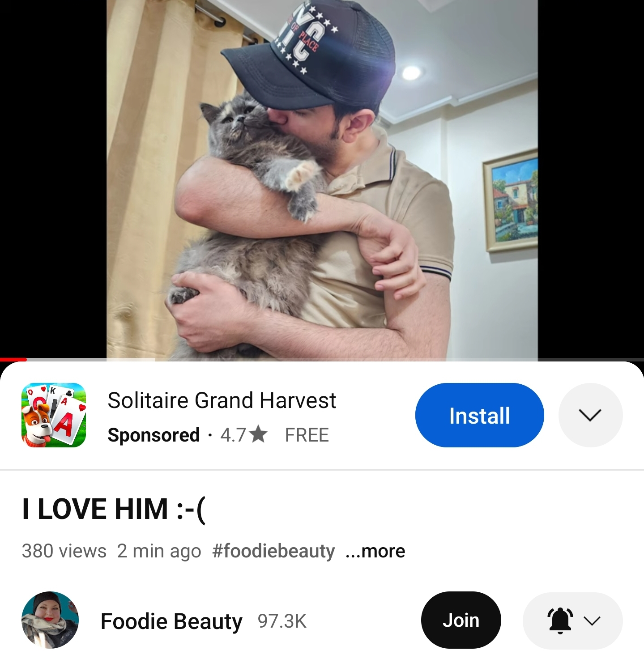Tap the FREE price label
Screen dimensions: 644x663
[x=307, y=435]
